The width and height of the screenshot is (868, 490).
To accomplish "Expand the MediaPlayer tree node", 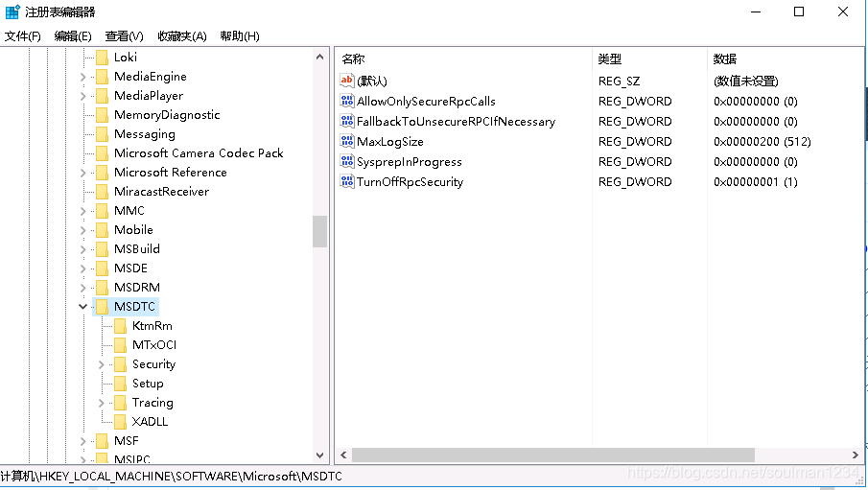I will 83,96.
